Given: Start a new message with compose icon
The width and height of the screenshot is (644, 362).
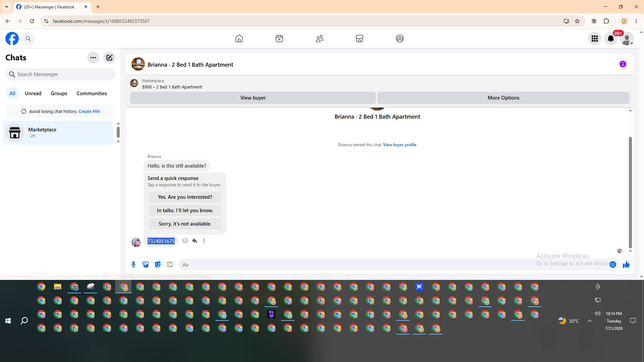Looking at the screenshot, I should 109,58.
